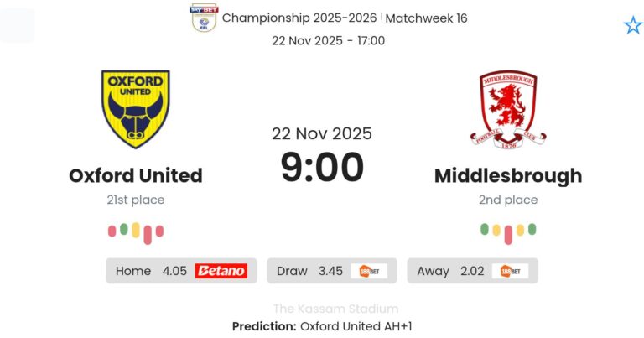
Task: Open the Championship 2025-2026 competition link
Action: (298, 18)
